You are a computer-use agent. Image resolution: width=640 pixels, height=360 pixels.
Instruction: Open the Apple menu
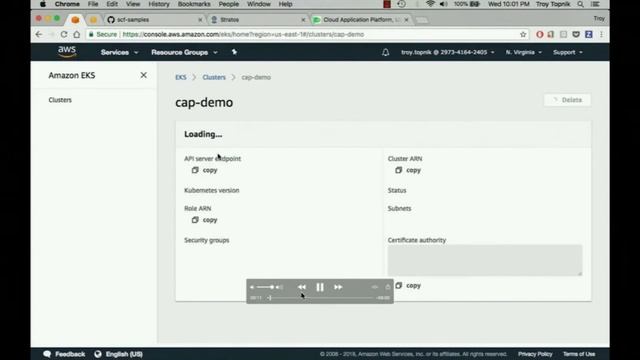tap(43, 4)
